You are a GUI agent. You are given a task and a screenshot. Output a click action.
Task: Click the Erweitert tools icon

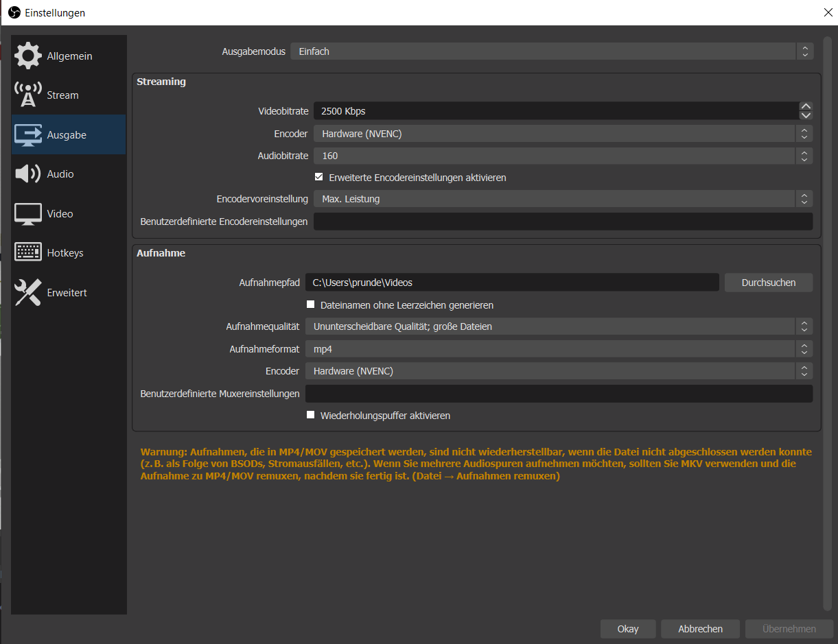[x=28, y=292]
